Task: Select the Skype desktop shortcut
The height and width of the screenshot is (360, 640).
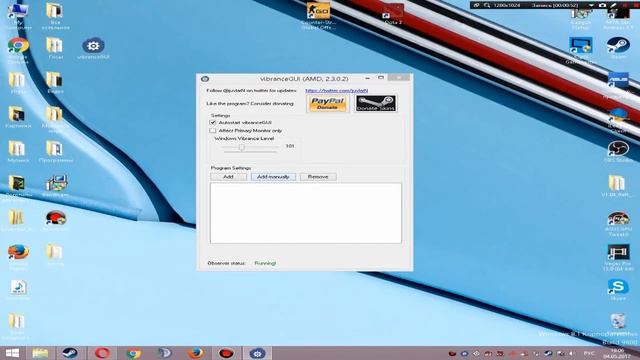Action: click(x=618, y=289)
